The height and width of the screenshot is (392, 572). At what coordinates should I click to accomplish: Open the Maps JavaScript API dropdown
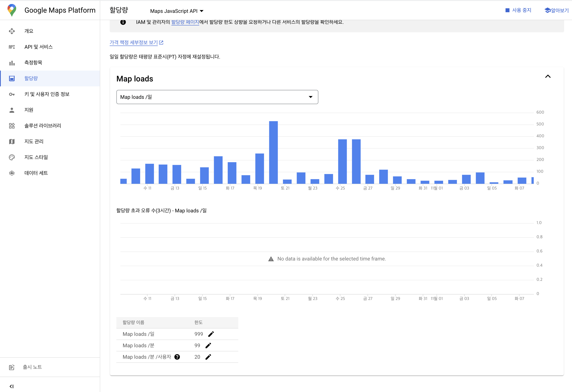point(177,11)
